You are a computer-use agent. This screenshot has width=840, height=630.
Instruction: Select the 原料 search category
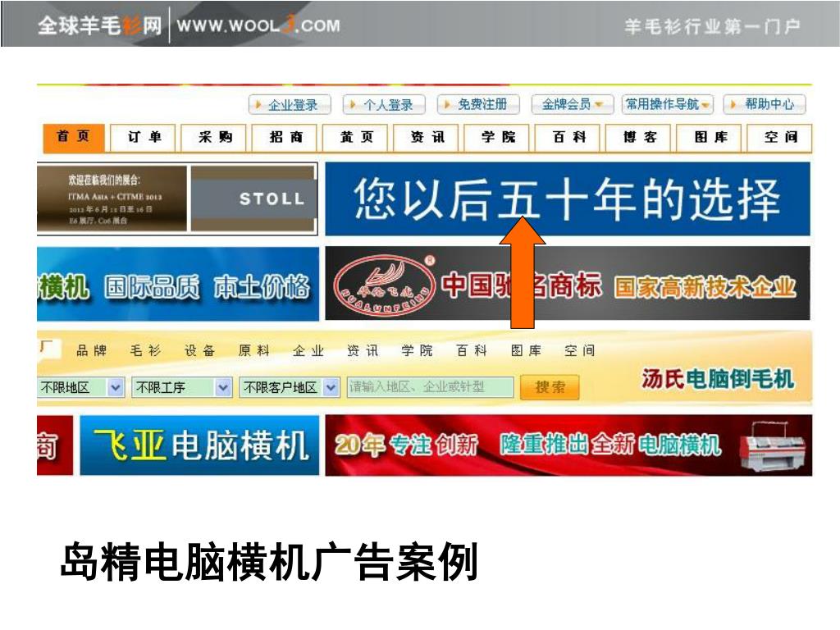pos(254,351)
